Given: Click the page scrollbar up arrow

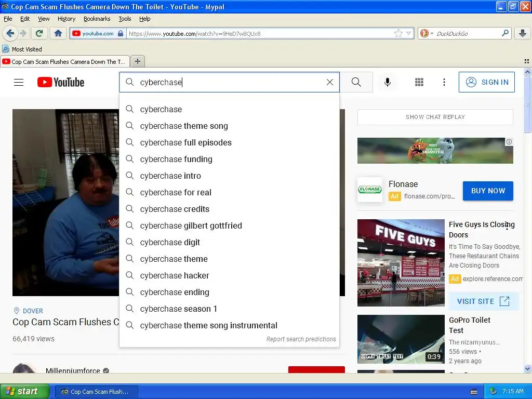Looking at the screenshot, I should click(x=527, y=72).
